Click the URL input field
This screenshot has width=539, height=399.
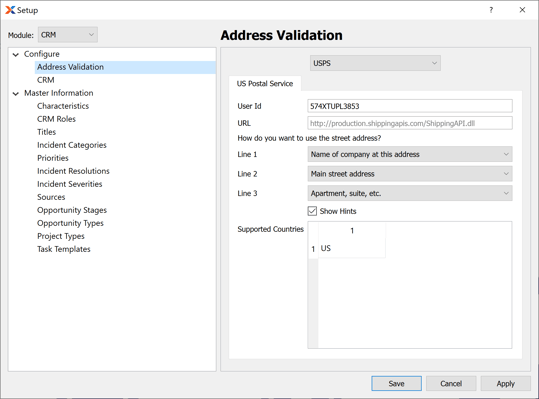(x=410, y=123)
